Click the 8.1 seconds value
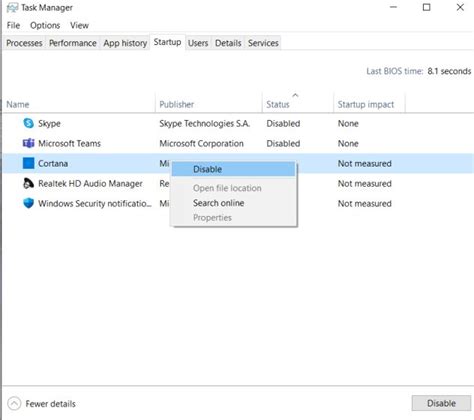Screen dimensions: 474x420 pyautogui.click(x=449, y=71)
